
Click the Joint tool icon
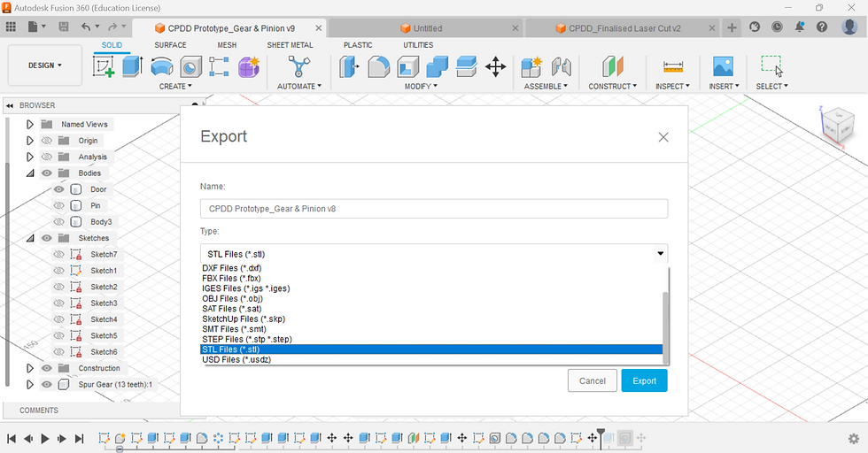click(562, 67)
